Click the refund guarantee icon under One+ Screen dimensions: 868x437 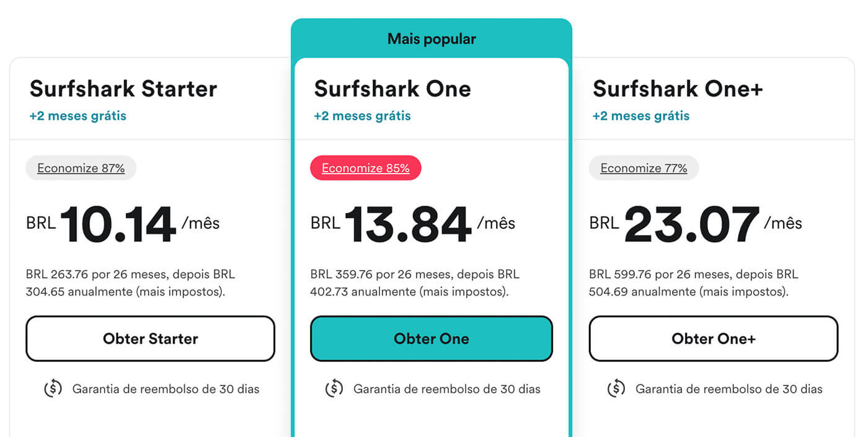point(616,389)
